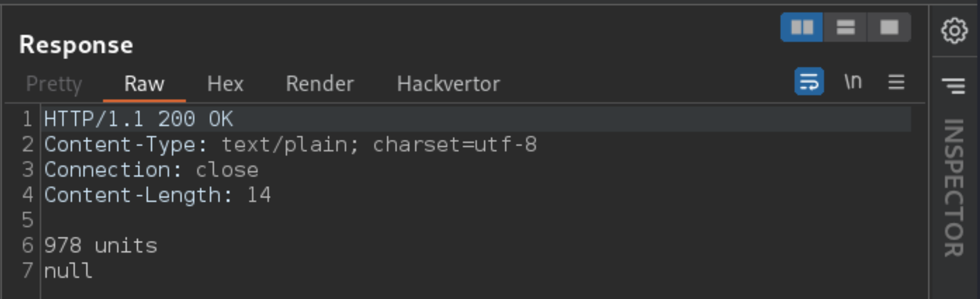Select the Raw tab
Screen dimensions: 980x299
tap(144, 84)
